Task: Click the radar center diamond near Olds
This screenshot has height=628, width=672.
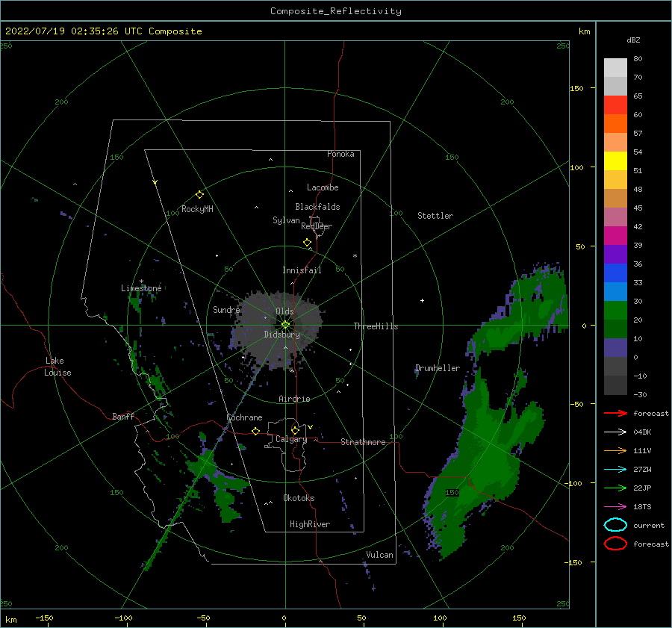Action: point(285,325)
